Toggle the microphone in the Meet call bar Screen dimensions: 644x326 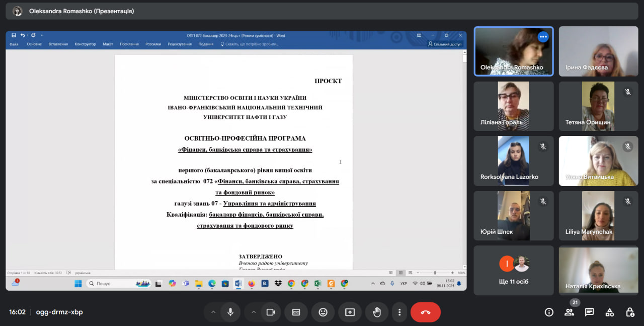point(230,312)
